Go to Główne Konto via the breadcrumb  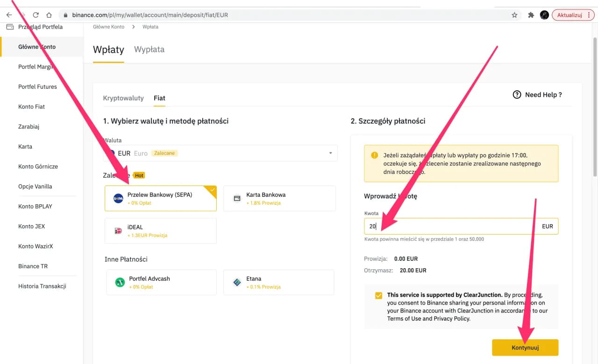[108, 27]
